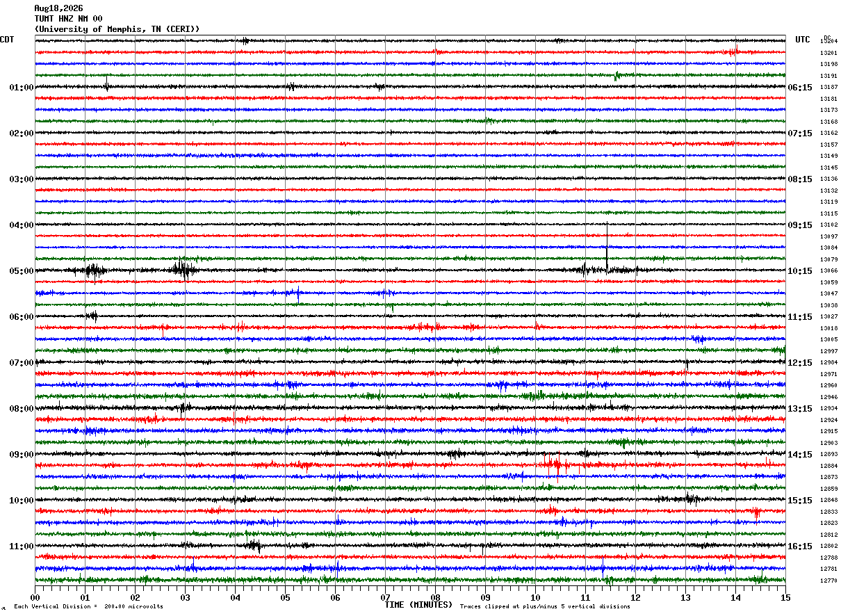The width and height of the screenshot is (841, 616).
Task: Click the 07:00 CDT time label
Action: pyautogui.click(x=22, y=363)
